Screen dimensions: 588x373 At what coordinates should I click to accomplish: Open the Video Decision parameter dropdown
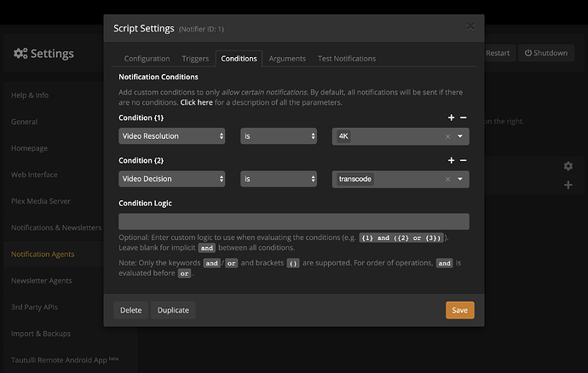pyautogui.click(x=172, y=179)
